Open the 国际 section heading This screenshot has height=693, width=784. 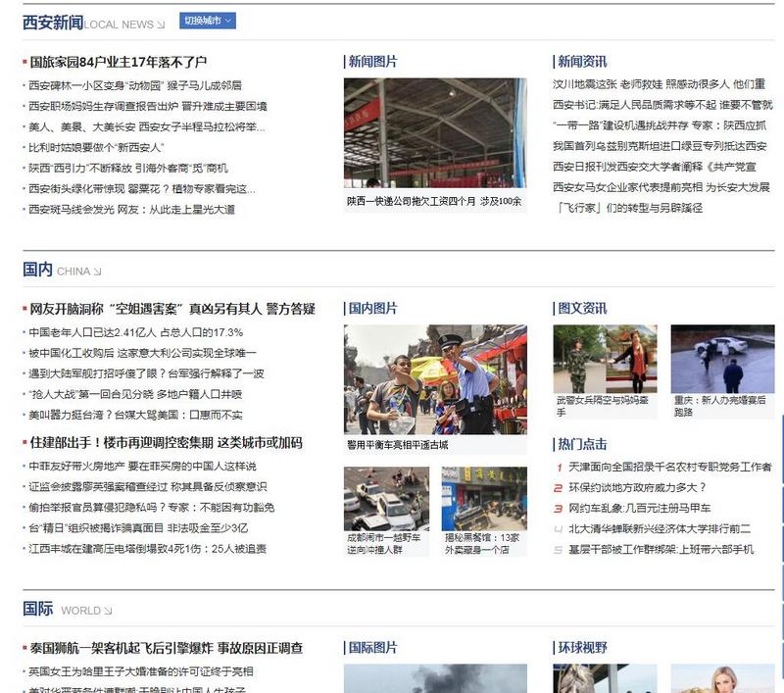[x=37, y=609]
